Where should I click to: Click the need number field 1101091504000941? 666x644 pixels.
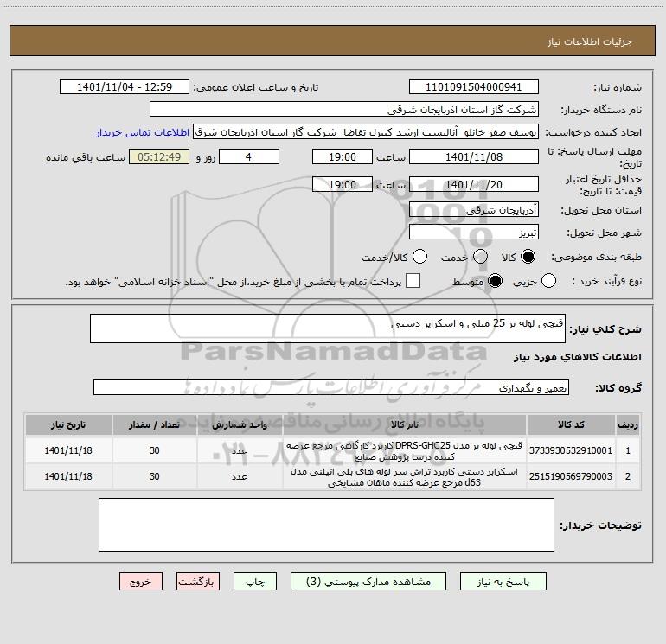pos(474,87)
